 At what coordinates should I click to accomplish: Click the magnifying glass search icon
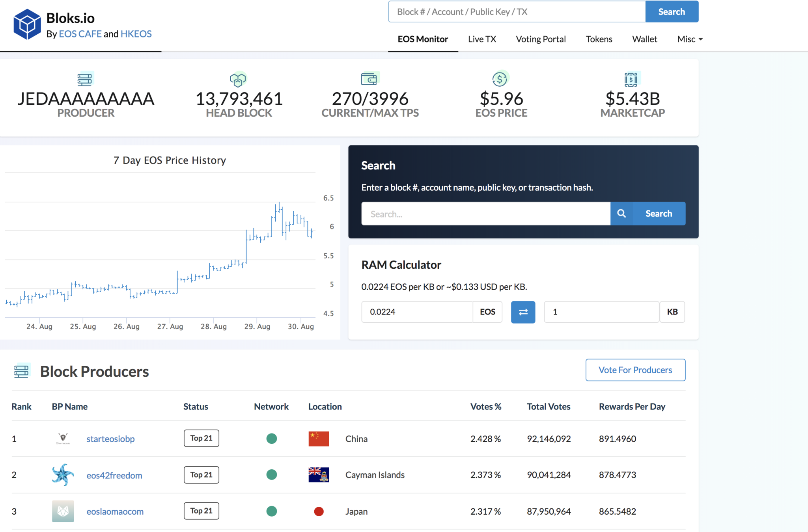(x=621, y=214)
